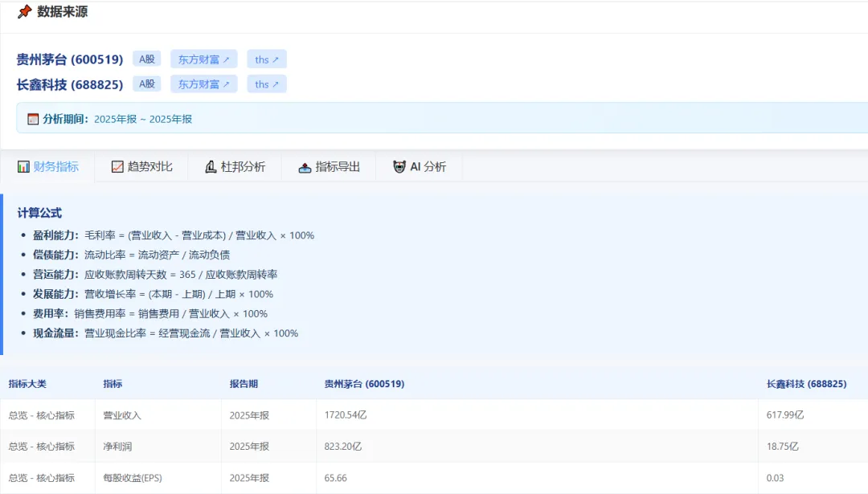Click 2025年报 in the 净利润 row
The height and width of the screenshot is (494, 868).
pos(249,447)
